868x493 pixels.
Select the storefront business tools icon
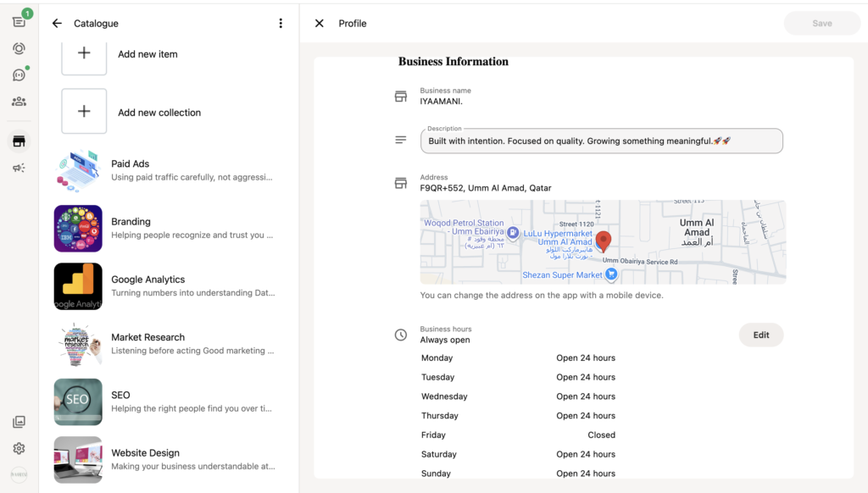click(19, 141)
